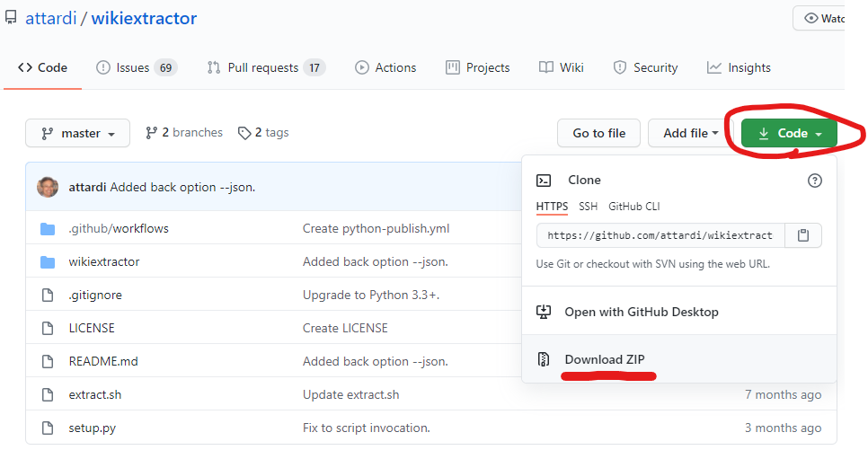Expand the Add file dropdown
The width and height of the screenshot is (868, 450).
[x=690, y=133]
